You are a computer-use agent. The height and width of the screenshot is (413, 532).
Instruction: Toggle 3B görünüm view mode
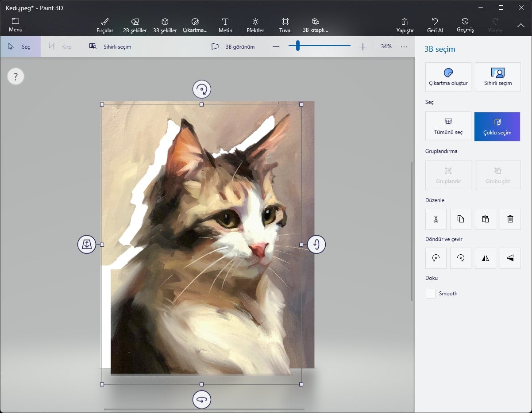coord(233,46)
